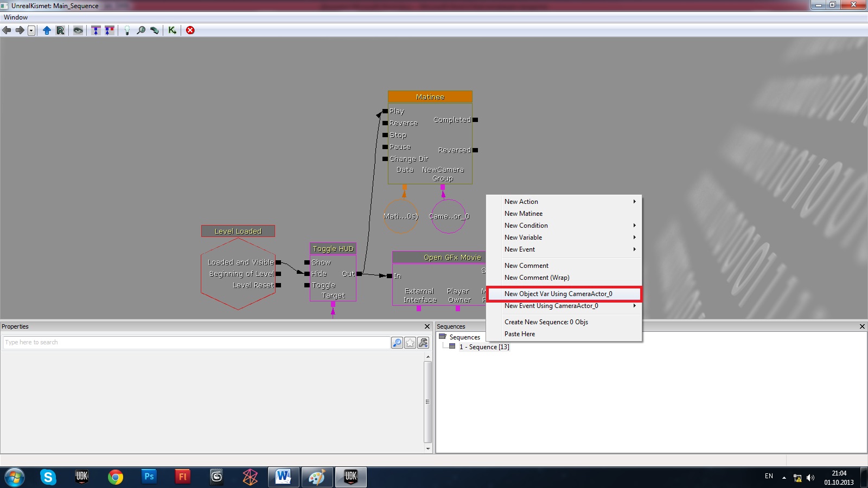Expand the New Condition submenu
Image resolution: width=868 pixels, height=488 pixels.
tap(564, 226)
